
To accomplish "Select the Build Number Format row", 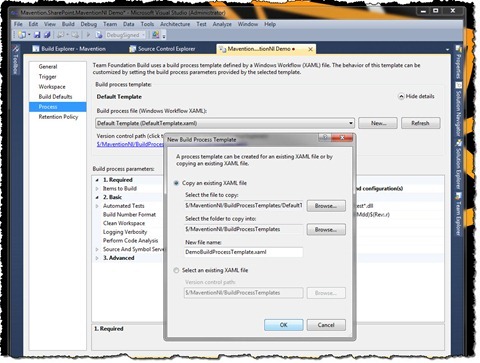I will [x=129, y=214].
